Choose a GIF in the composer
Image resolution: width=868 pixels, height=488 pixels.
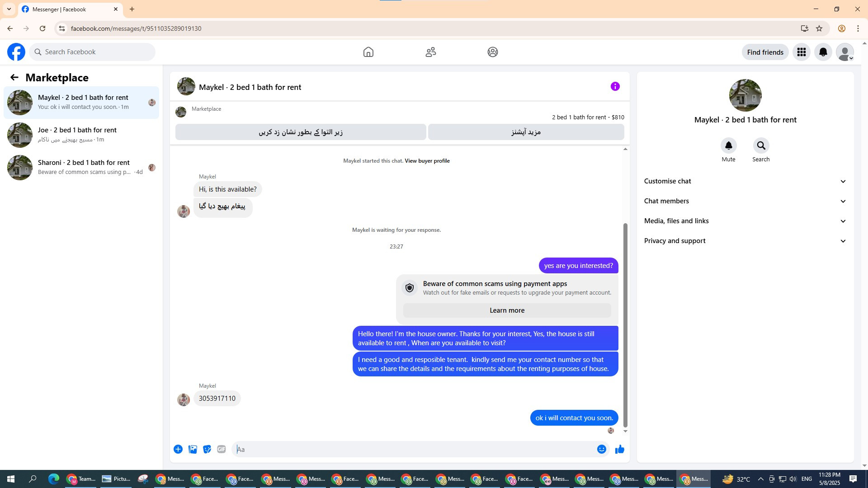[222, 449]
